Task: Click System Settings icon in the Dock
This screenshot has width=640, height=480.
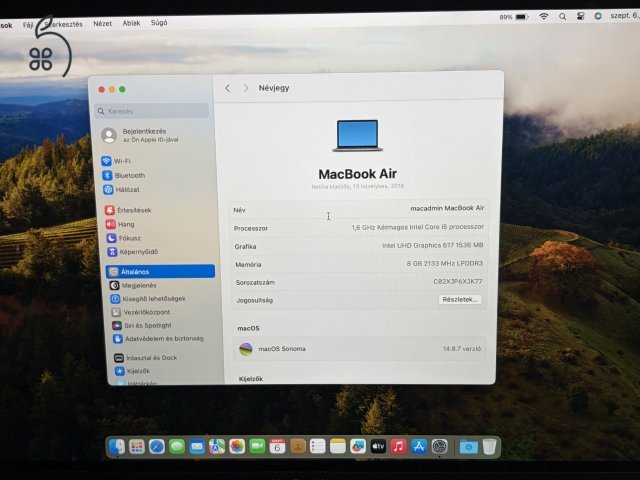Action: (x=440, y=447)
